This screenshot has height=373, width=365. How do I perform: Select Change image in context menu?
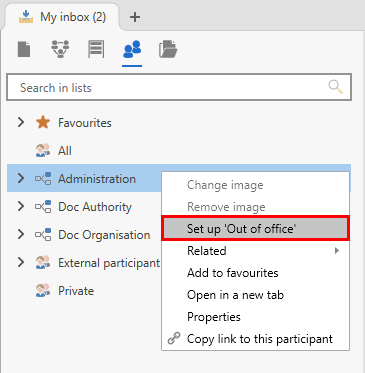[x=255, y=185]
